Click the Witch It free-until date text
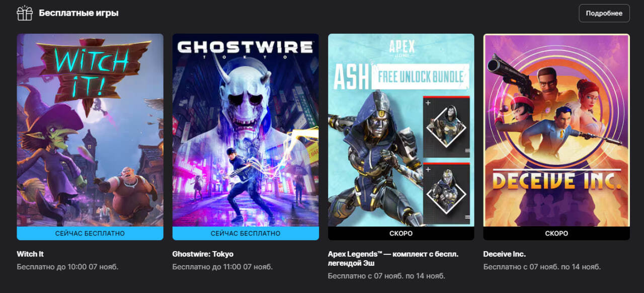Viewport: 644px width, 293px height. pos(67,267)
